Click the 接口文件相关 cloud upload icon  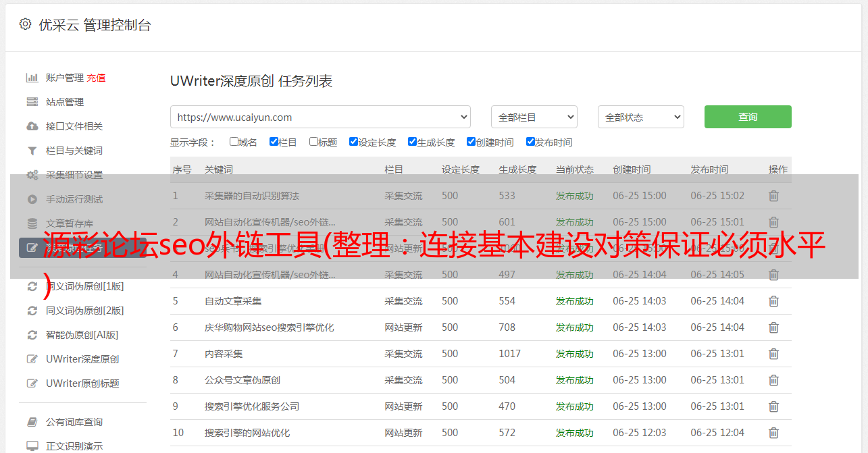tap(32, 126)
